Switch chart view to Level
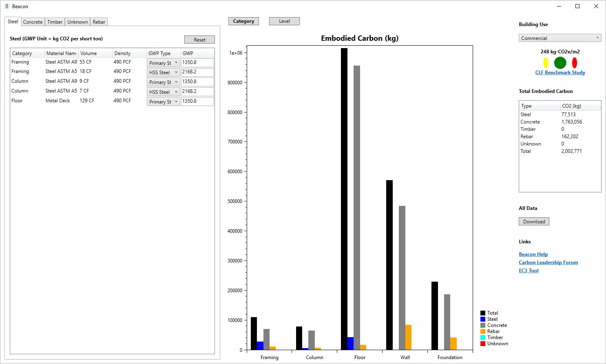The height and width of the screenshot is (364, 606). pyautogui.click(x=284, y=21)
